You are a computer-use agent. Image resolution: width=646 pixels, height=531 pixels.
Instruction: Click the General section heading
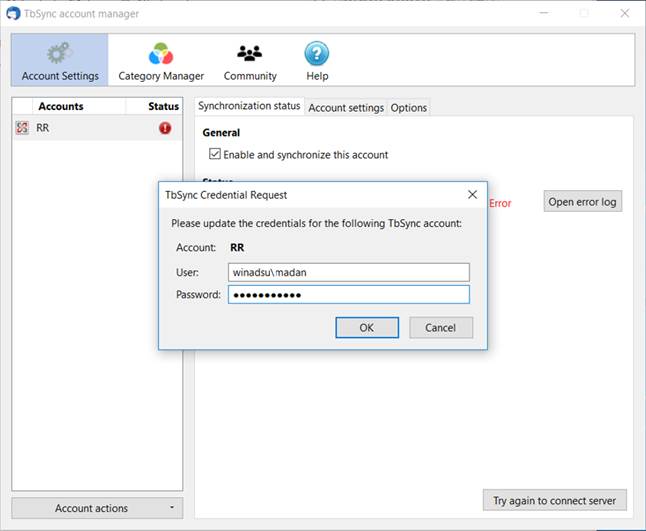coord(221,133)
